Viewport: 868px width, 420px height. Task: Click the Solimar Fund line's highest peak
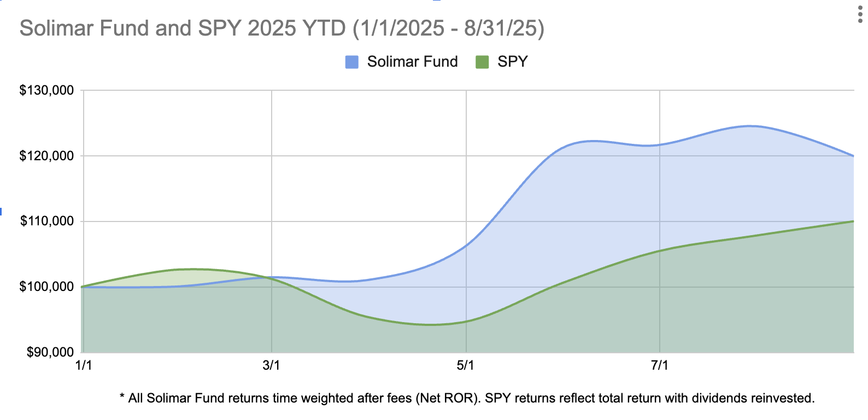pos(751,126)
